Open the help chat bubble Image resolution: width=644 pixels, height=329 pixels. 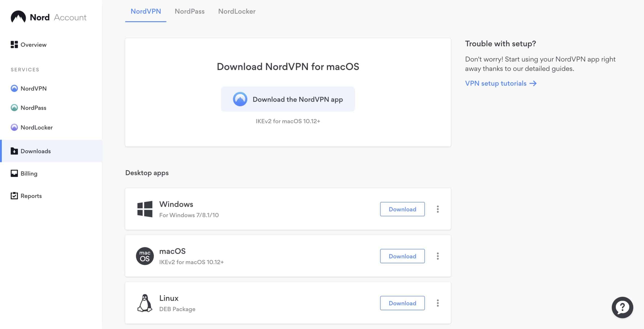(x=622, y=307)
